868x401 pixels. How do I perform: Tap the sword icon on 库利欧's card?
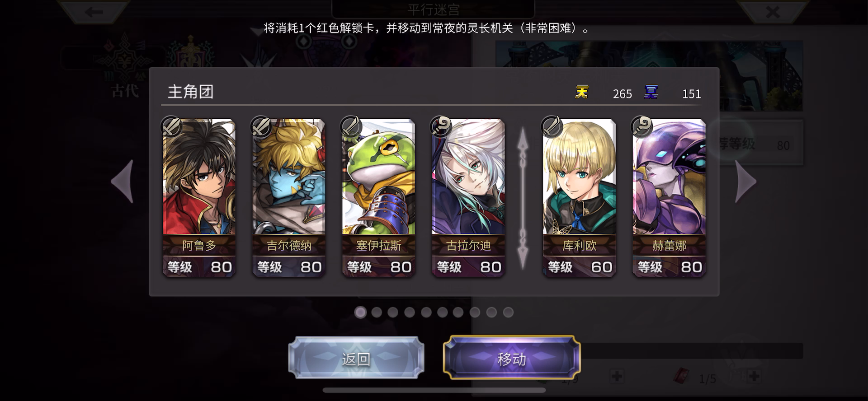(552, 126)
